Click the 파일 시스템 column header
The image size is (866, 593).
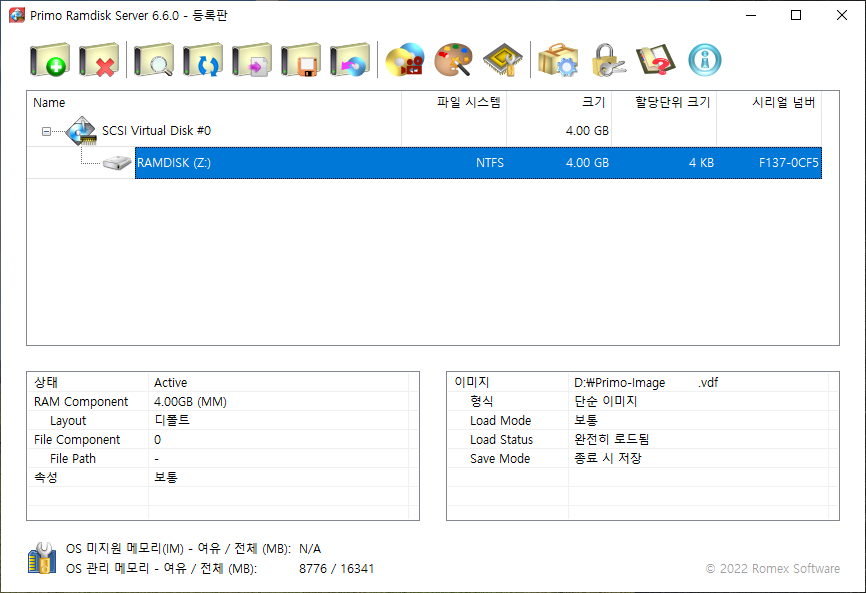[454, 103]
